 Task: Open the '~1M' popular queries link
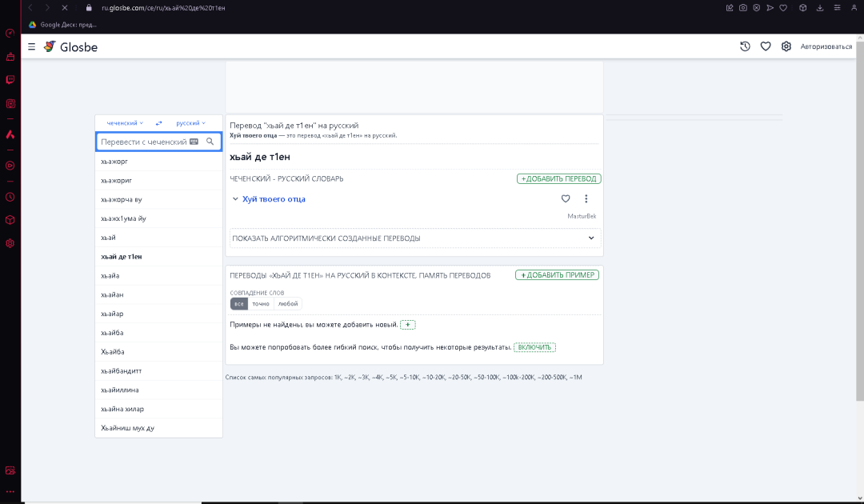point(575,378)
